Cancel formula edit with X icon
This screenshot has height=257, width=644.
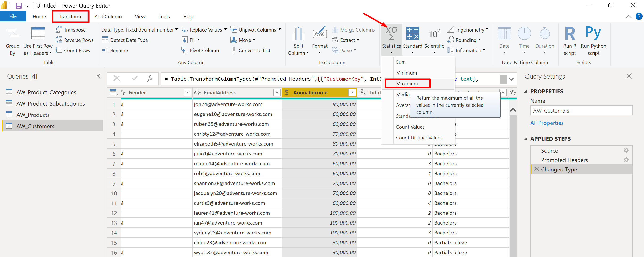[117, 79]
